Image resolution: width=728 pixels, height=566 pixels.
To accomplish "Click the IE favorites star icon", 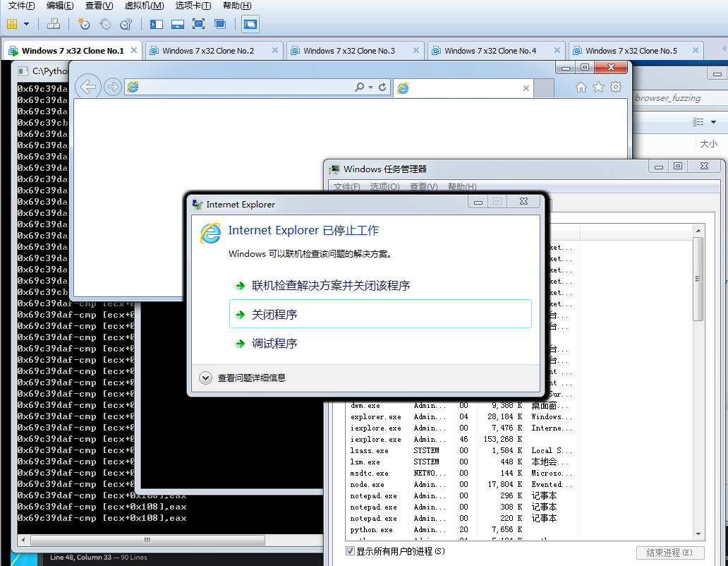I will pos(598,87).
